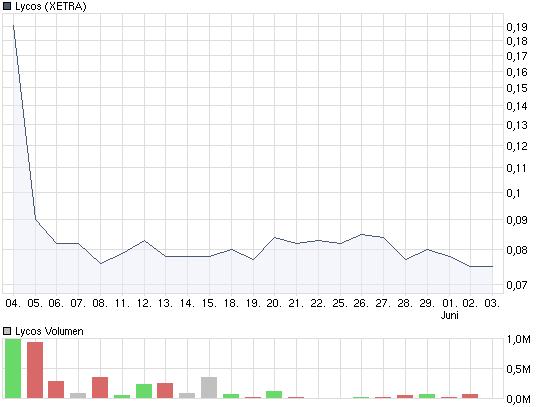545x407 pixels.
Task: Click the '01.' date label
Action: click(449, 303)
